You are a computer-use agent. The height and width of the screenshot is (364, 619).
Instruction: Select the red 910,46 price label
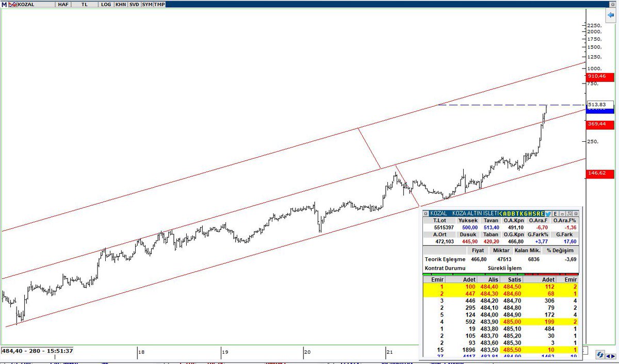pos(600,76)
